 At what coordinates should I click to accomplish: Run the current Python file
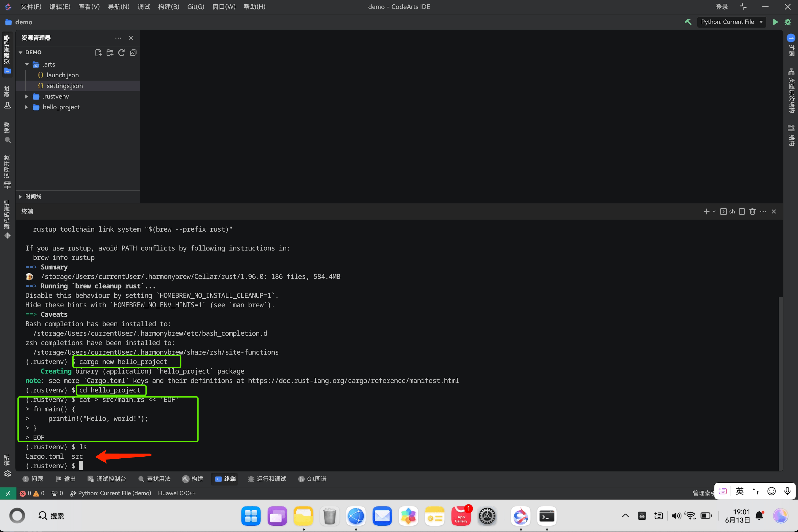click(x=775, y=22)
